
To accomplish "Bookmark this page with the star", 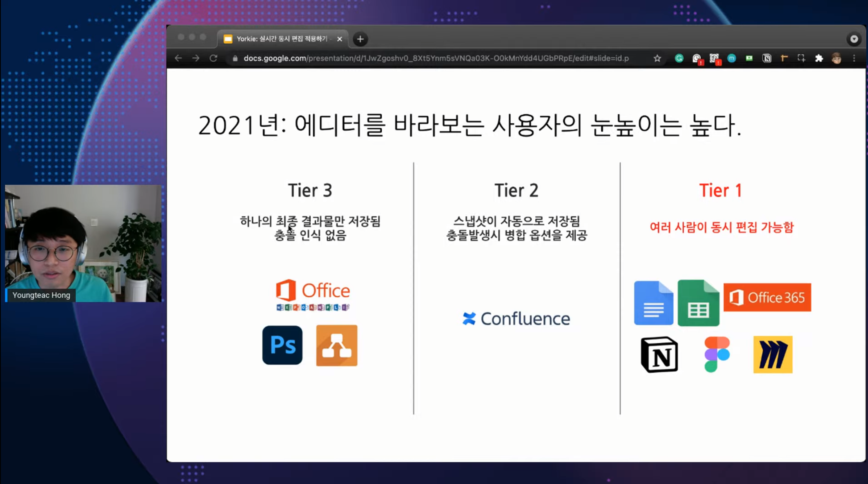I will point(657,58).
